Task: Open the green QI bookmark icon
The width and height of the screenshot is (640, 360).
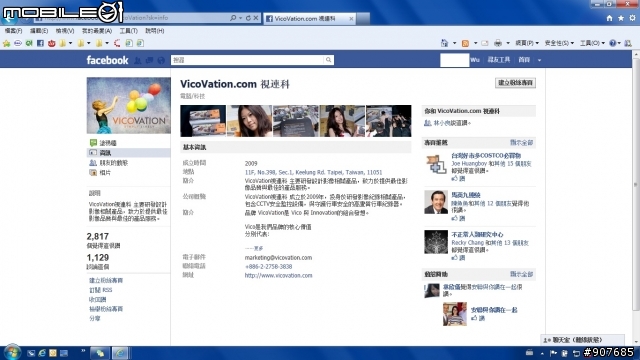Action: pyautogui.click(x=29, y=43)
